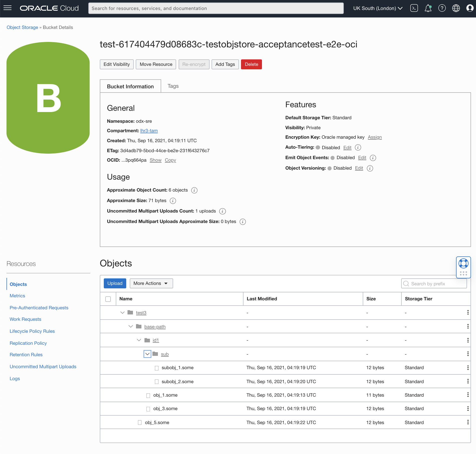
Task: Open actions menu for id1 folder row
Action: click(468, 340)
